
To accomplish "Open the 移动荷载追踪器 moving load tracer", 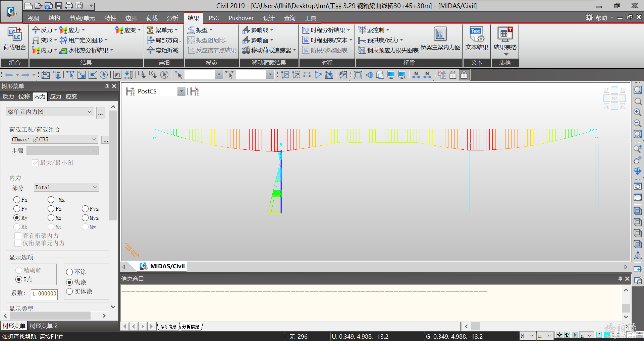I will (269, 50).
